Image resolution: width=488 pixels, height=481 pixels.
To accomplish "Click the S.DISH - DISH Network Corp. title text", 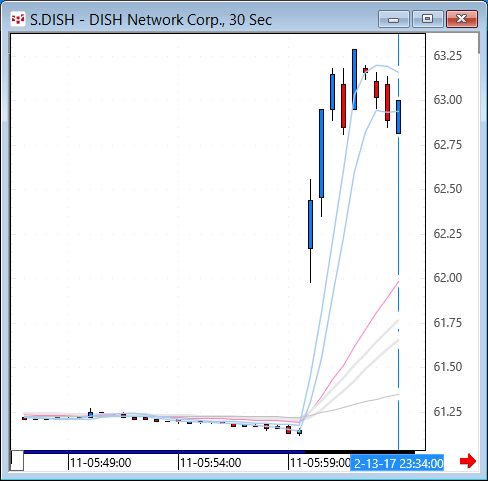I will (x=151, y=20).
